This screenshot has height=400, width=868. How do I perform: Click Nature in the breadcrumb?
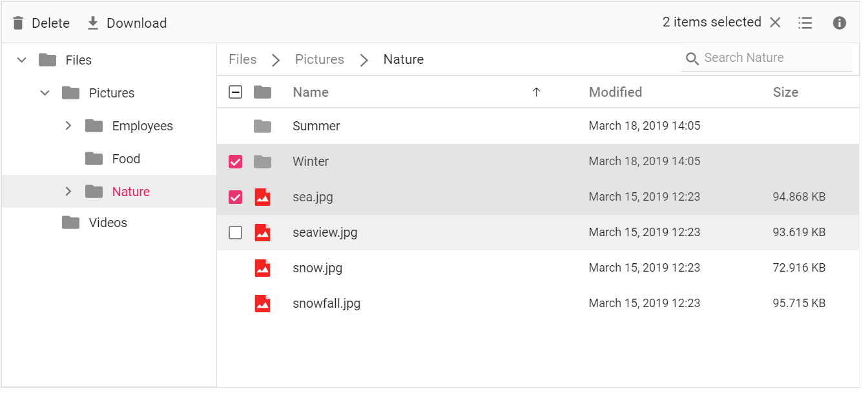click(404, 59)
